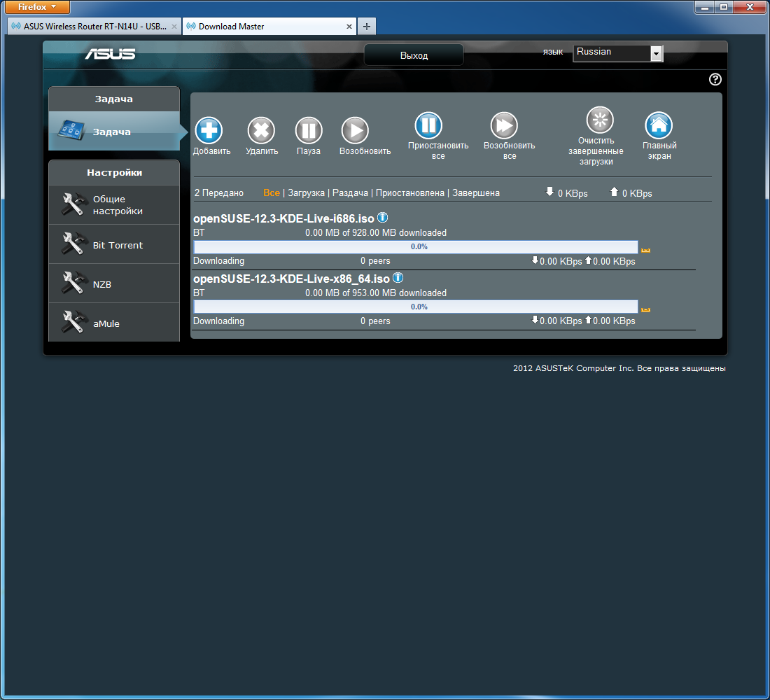Click the Задача section header

pos(114,99)
